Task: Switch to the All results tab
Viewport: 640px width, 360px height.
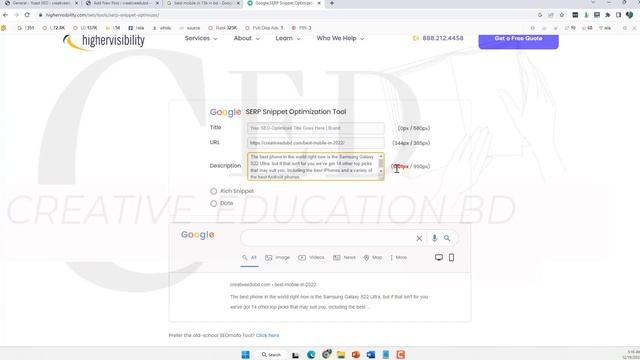Action: pos(249,258)
